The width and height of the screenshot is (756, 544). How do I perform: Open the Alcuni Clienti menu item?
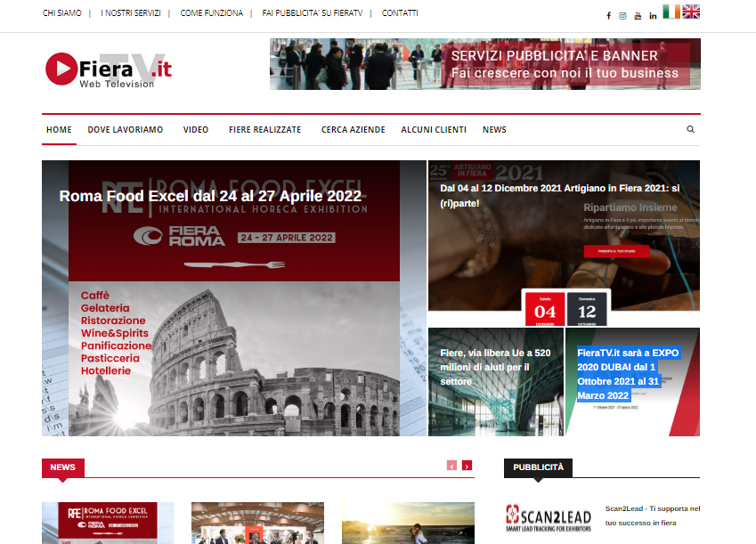pyautogui.click(x=434, y=130)
